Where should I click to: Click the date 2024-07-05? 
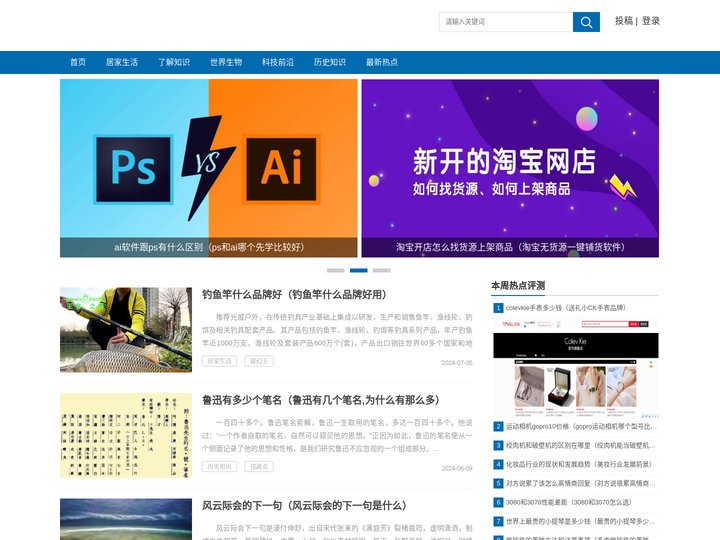[x=456, y=363]
